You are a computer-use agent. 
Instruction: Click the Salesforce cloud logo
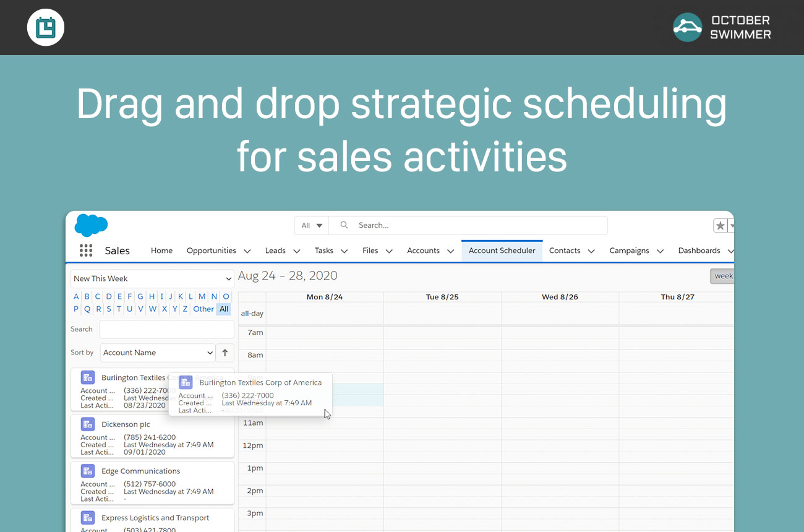coord(91,225)
